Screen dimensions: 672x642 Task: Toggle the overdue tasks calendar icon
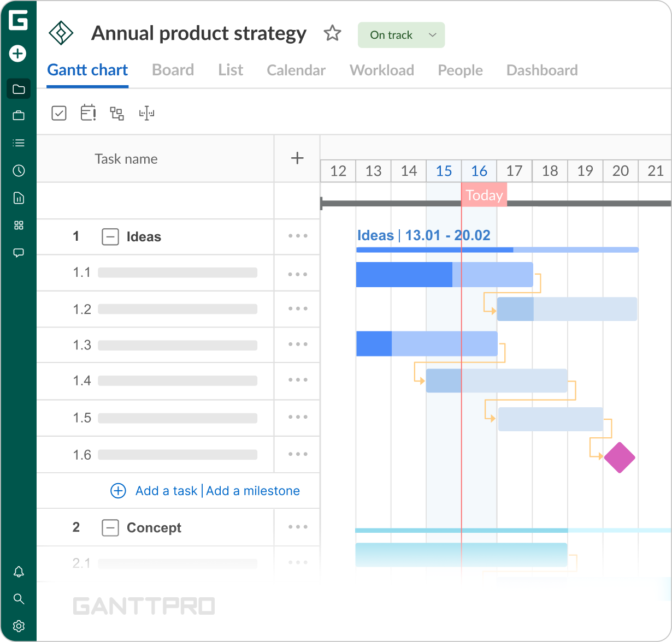pos(88,113)
